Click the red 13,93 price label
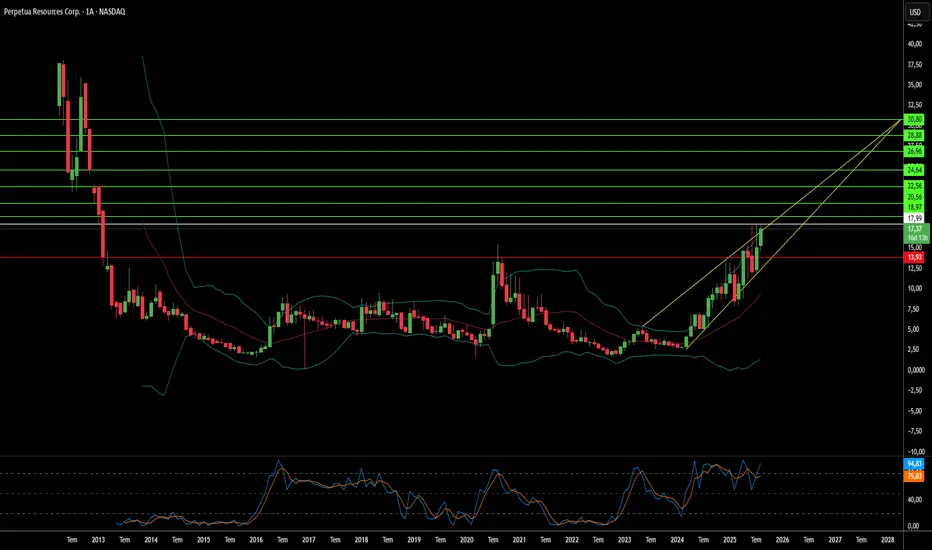 (913, 257)
